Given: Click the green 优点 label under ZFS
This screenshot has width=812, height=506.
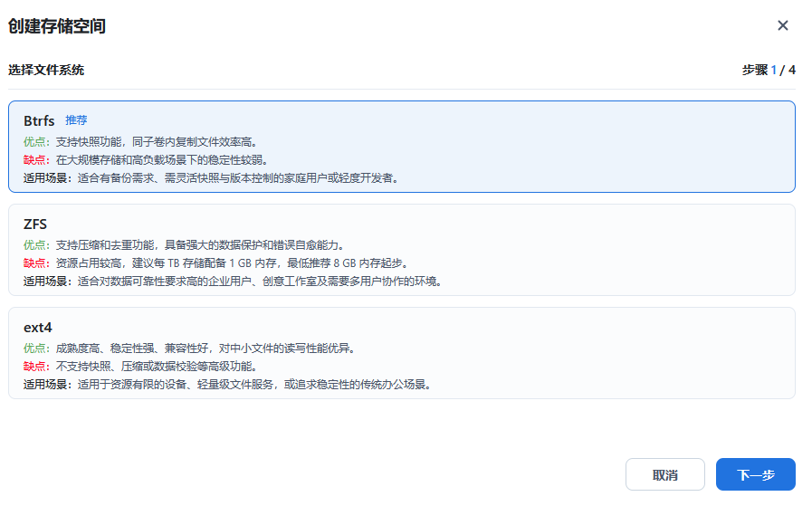Looking at the screenshot, I should click(37, 245).
